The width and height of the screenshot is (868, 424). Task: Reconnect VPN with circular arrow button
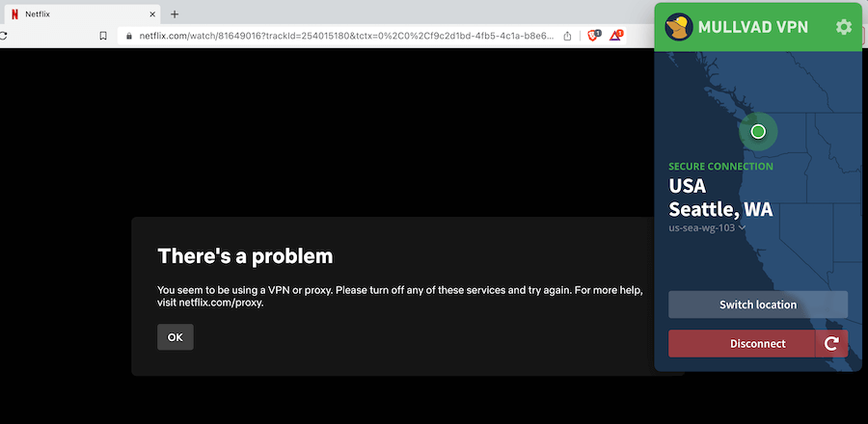point(831,344)
